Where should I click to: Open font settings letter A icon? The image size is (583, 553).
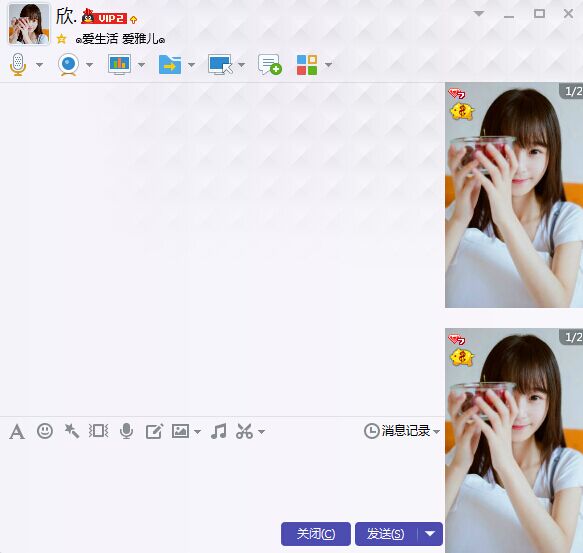[17, 432]
